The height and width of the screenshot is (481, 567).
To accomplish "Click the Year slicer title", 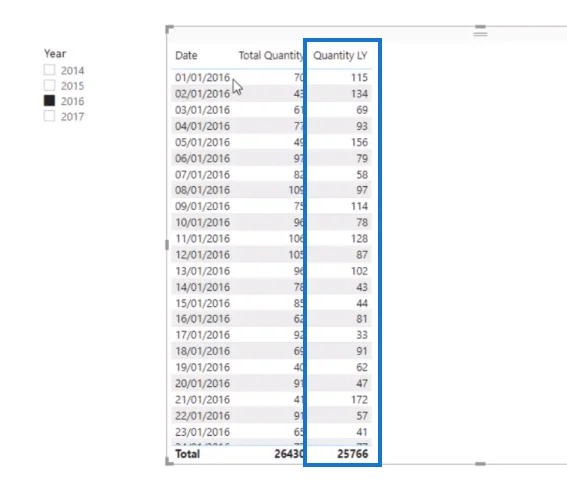I will tap(55, 54).
